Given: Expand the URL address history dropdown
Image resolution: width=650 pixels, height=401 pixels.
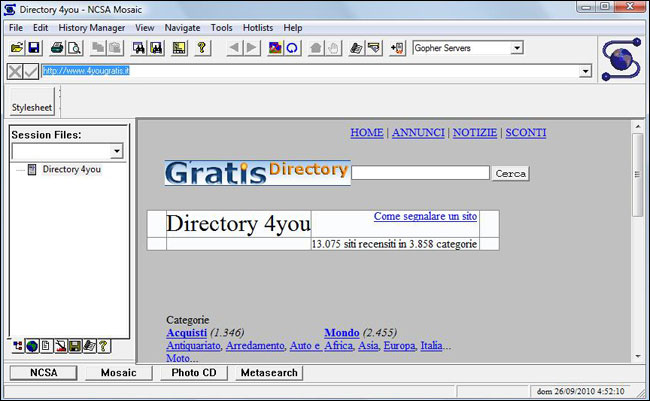Looking at the screenshot, I should pyautogui.click(x=585, y=71).
